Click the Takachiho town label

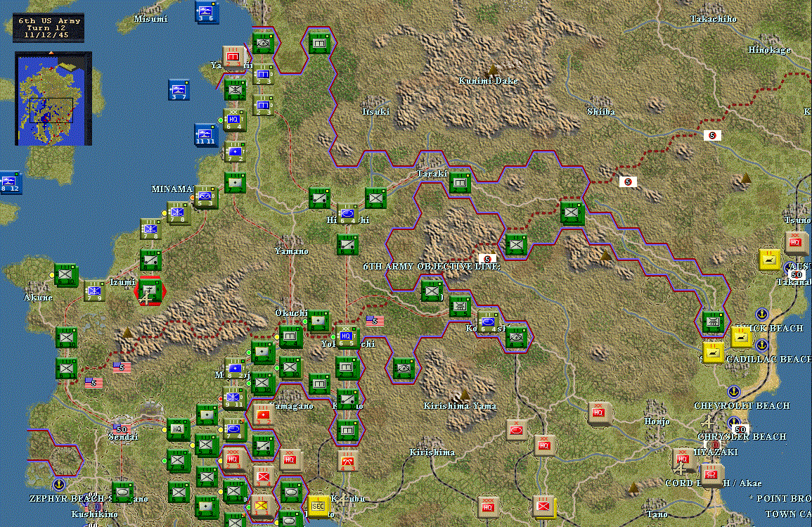[713, 19]
